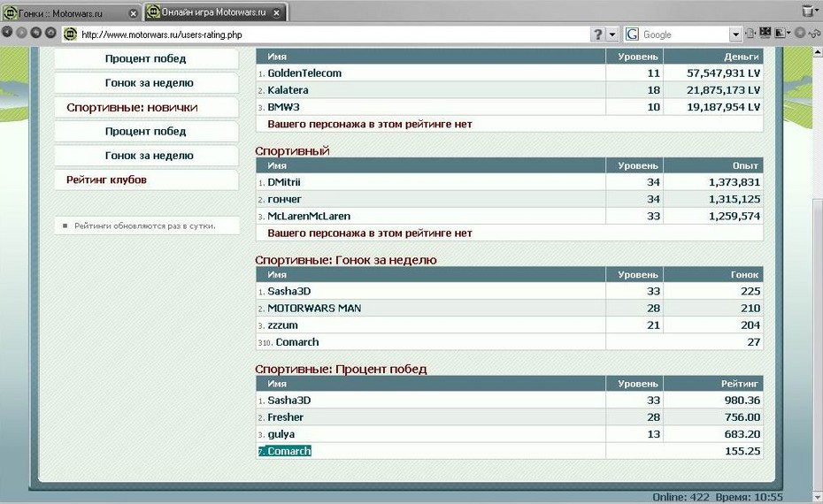
Task: Click the scrollbar up arrow
Action: pos(818,52)
